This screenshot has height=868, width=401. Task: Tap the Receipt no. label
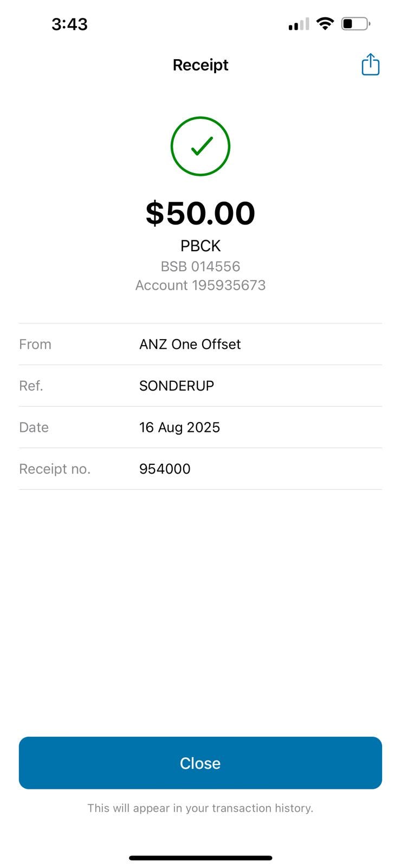[55, 469]
